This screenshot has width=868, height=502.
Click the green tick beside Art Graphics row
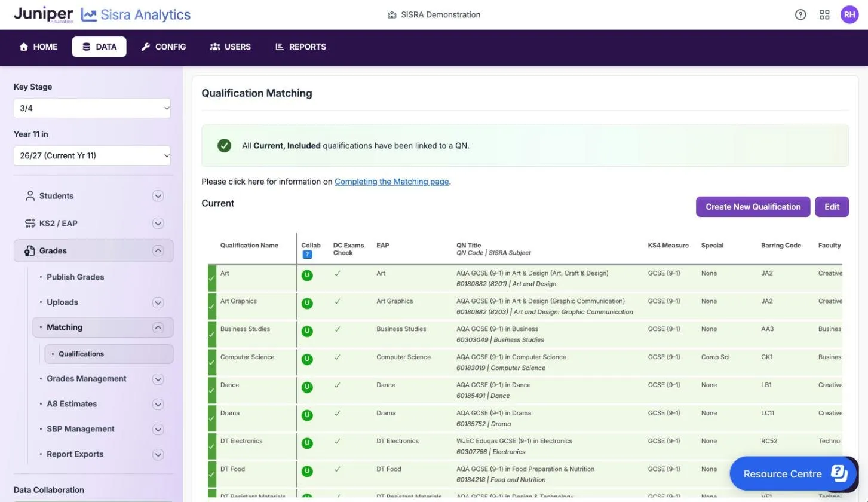[x=211, y=307]
